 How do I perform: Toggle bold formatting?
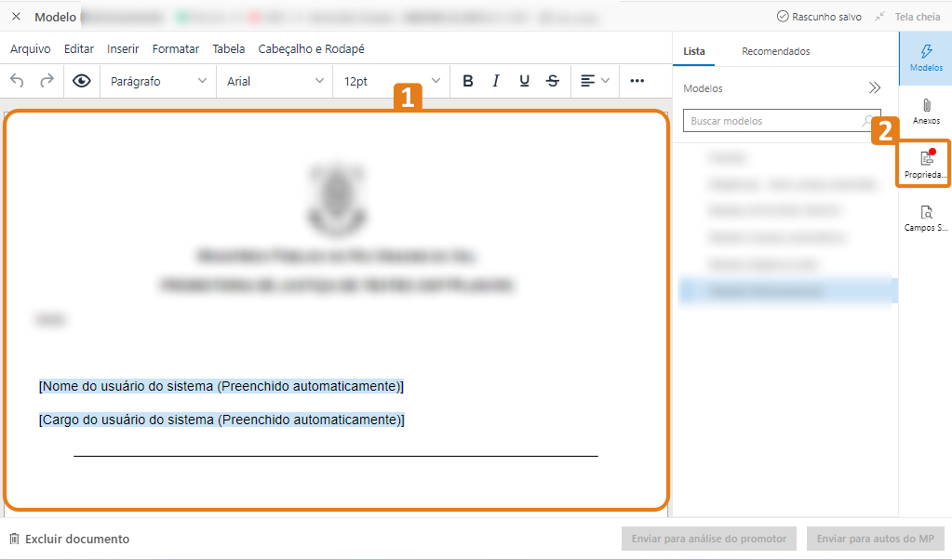click(x=468, y=81)
